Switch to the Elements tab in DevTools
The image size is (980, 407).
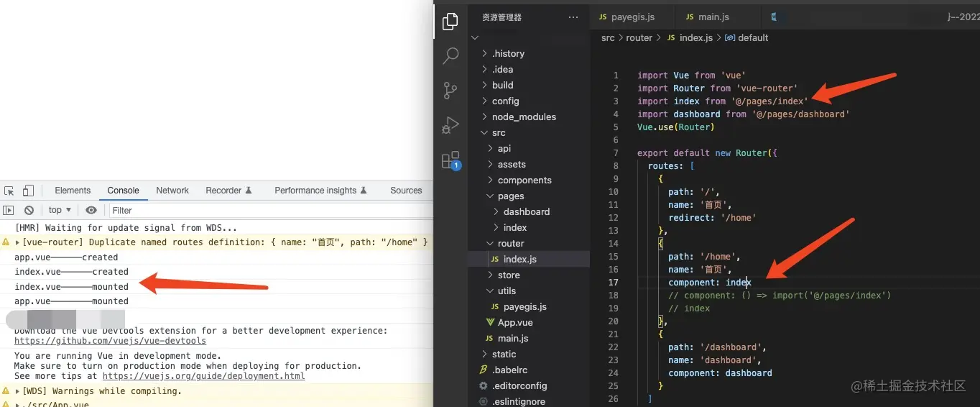click(x=73, y=191)
